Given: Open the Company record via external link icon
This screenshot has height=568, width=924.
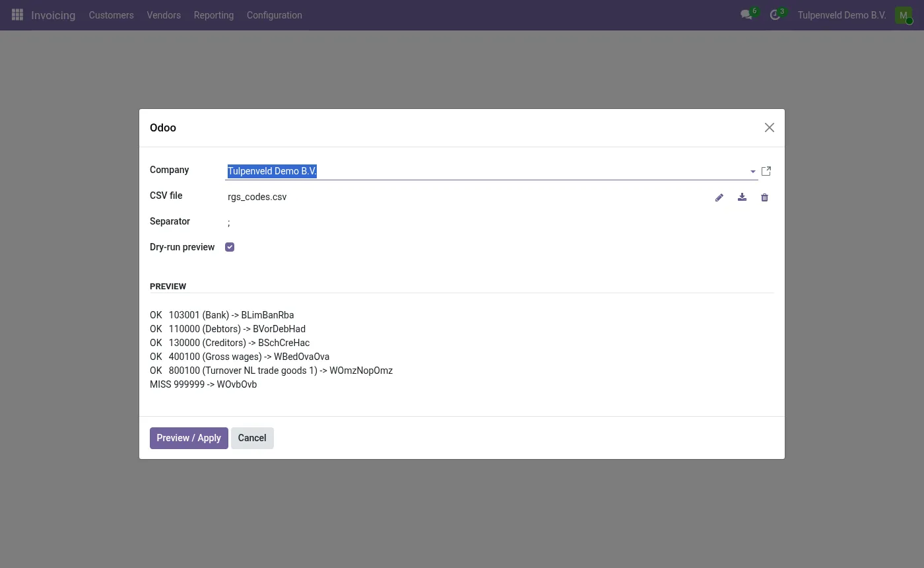Looking at the screenshot, I should click(x=766, y=171).
